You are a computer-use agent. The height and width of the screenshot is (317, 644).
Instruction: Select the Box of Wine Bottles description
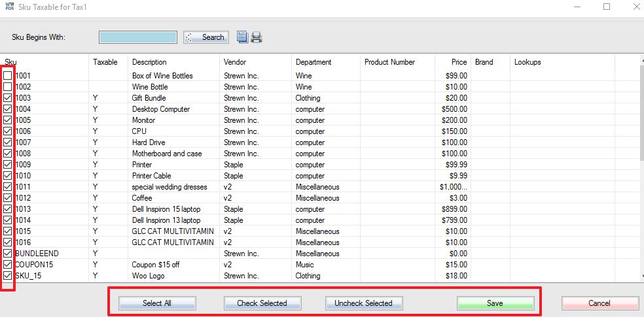162,75
